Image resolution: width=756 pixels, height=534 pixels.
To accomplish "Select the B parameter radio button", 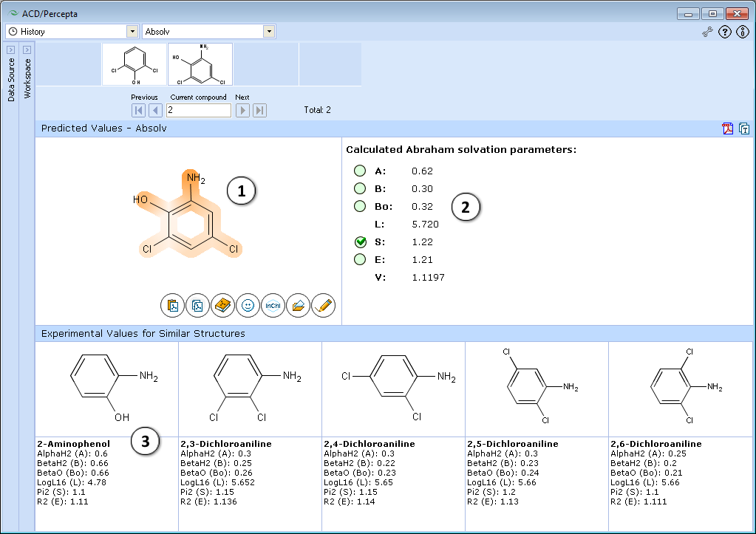I will click(x=360, y=188).
